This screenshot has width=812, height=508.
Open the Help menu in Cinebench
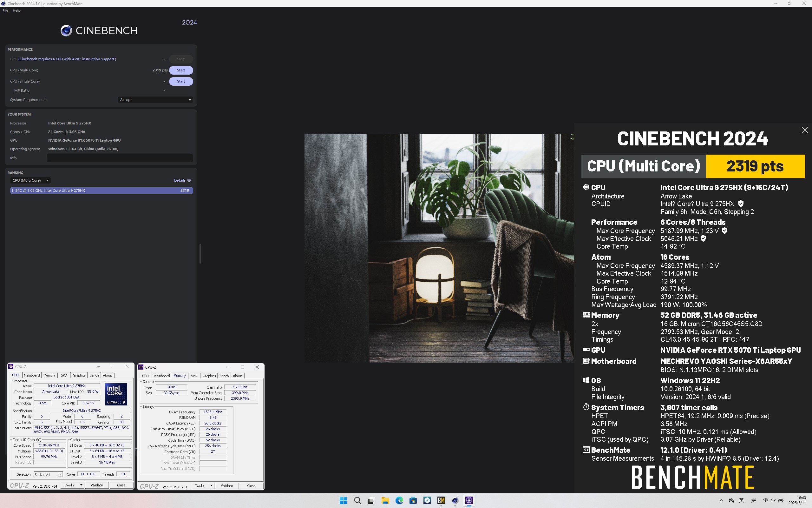point(16,10)
